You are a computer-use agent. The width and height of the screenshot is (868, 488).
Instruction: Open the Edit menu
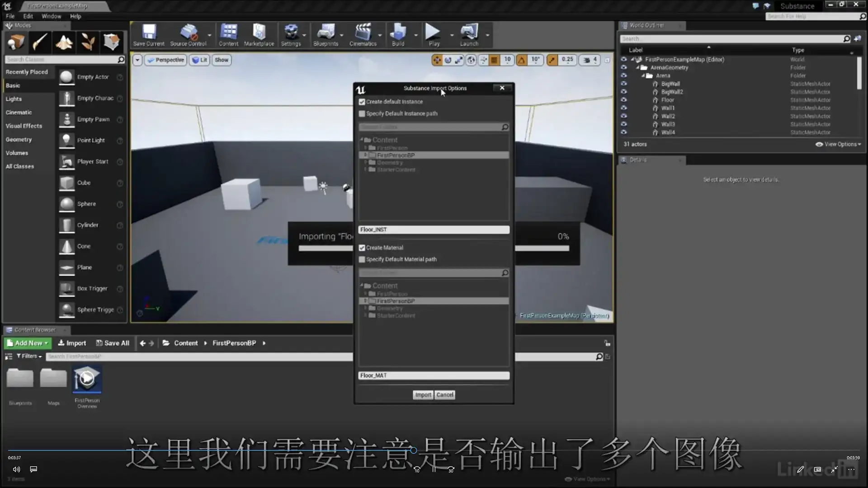click(28, 16)
